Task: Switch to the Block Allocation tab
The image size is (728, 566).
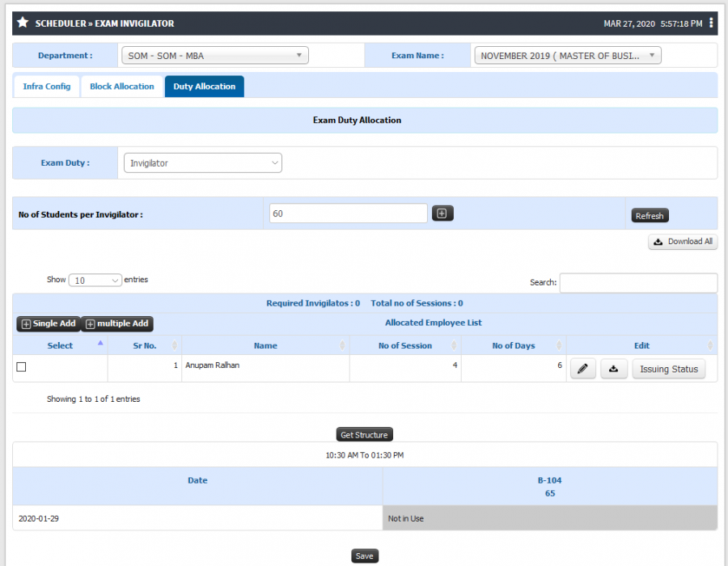Action: point(121,87)
